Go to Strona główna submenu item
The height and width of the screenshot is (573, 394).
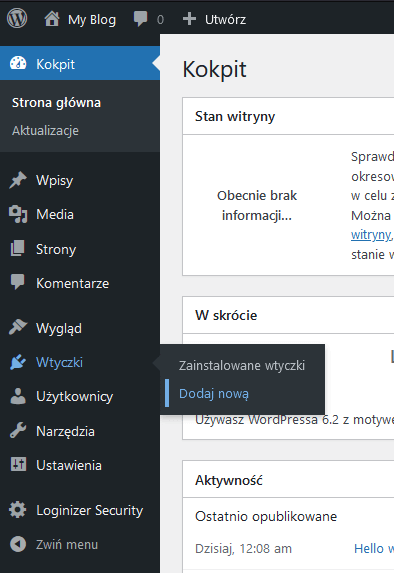pyautogui.click(x=56, y=103)
